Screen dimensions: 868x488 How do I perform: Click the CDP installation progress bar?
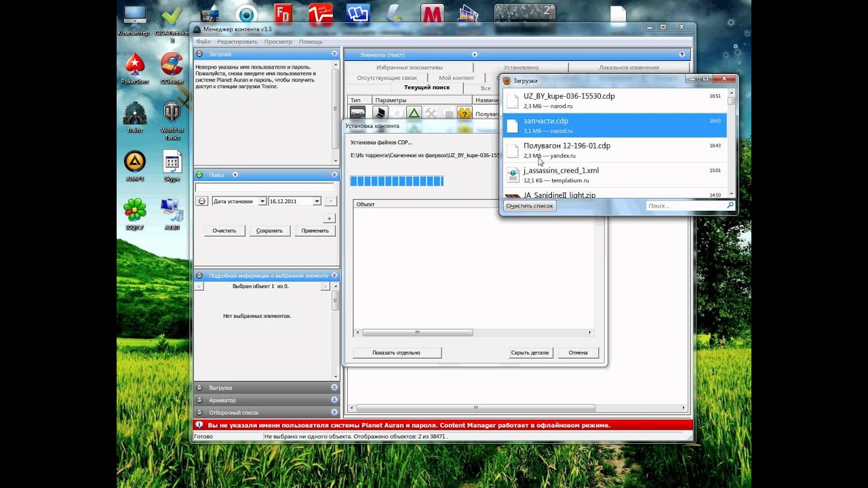point(397,181)
